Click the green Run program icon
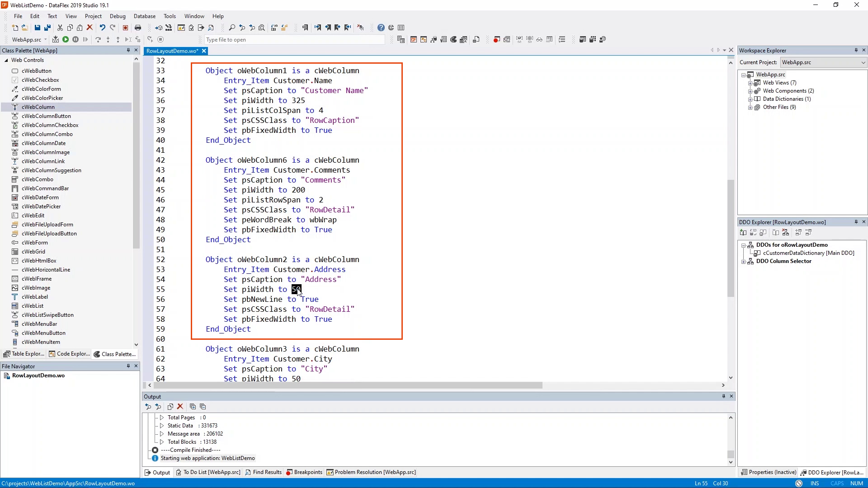 [x=66, y=40]
